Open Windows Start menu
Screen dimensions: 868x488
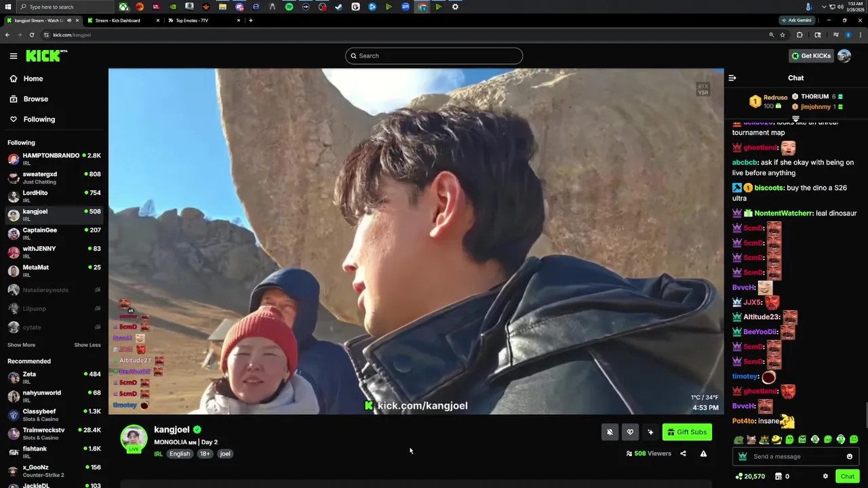pos(7,7)
